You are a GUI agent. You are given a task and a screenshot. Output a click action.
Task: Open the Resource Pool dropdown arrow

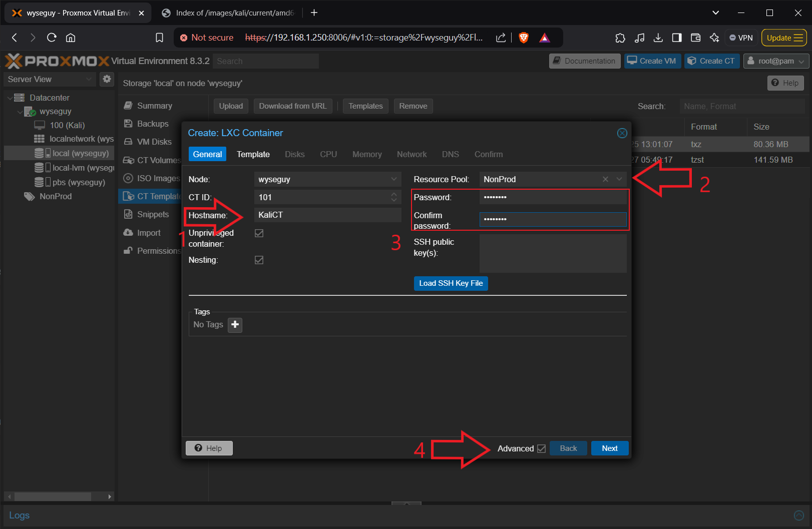click(x=619, y=179)
